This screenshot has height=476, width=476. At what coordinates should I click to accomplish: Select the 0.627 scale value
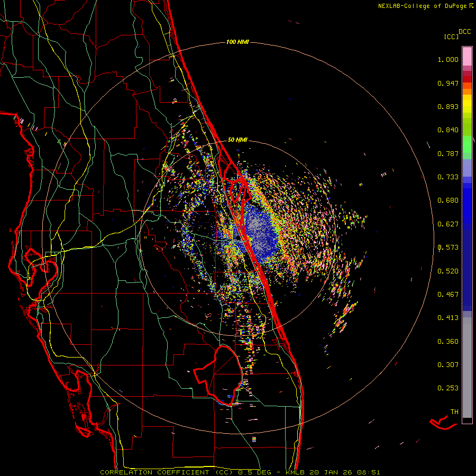pos(448,224)
